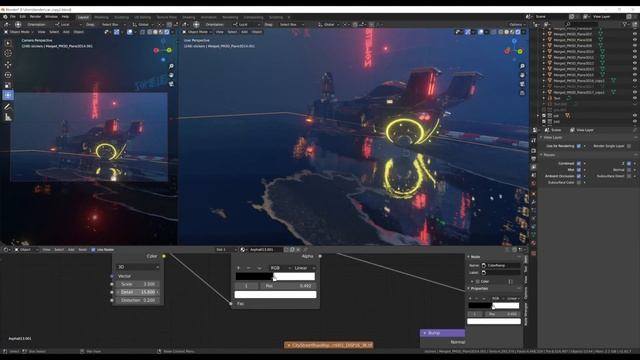Viewport: 640px width, 360px height.
Task: Toggle Combined pass checkbox
Action: (x=579, y=164)
